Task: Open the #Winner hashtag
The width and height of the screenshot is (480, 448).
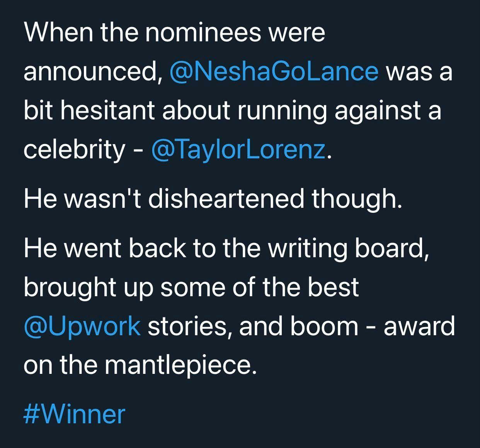Action: 75,414
